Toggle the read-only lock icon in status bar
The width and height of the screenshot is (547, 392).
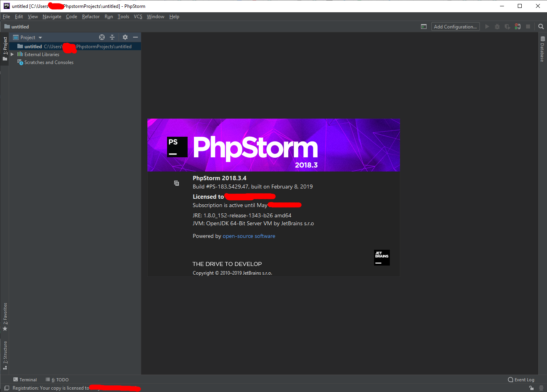point(532,388)
